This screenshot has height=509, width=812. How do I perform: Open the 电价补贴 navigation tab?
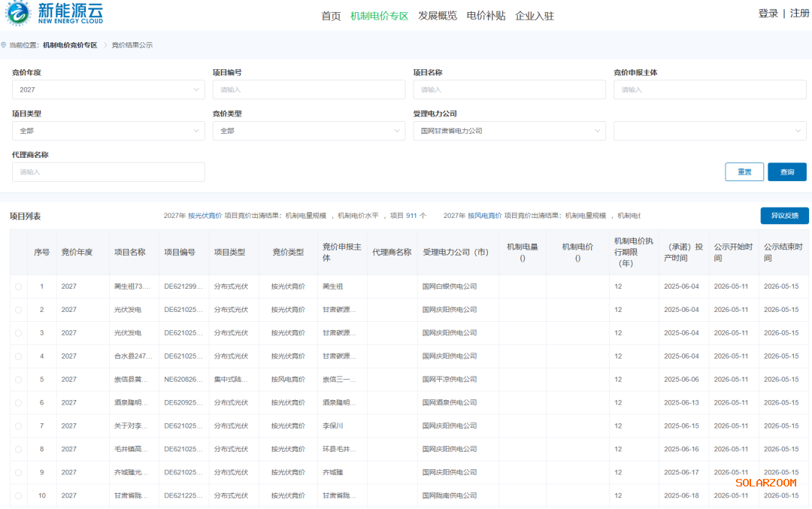[x=486, y=16]
